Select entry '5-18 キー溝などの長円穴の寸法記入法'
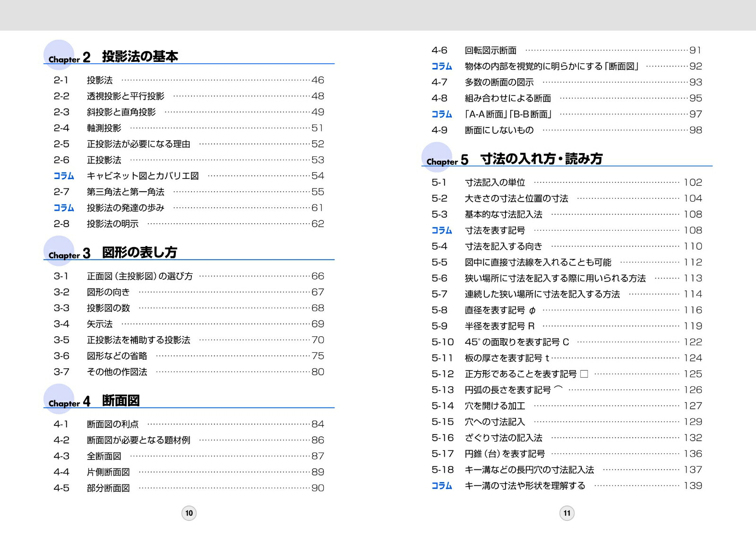Viewport: 756px width, 536px height. 567,470
